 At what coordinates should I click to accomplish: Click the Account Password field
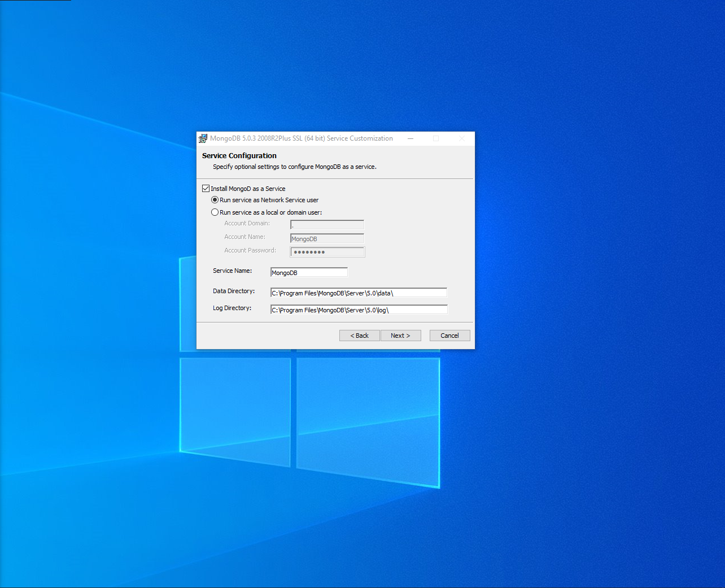point(327,252)
